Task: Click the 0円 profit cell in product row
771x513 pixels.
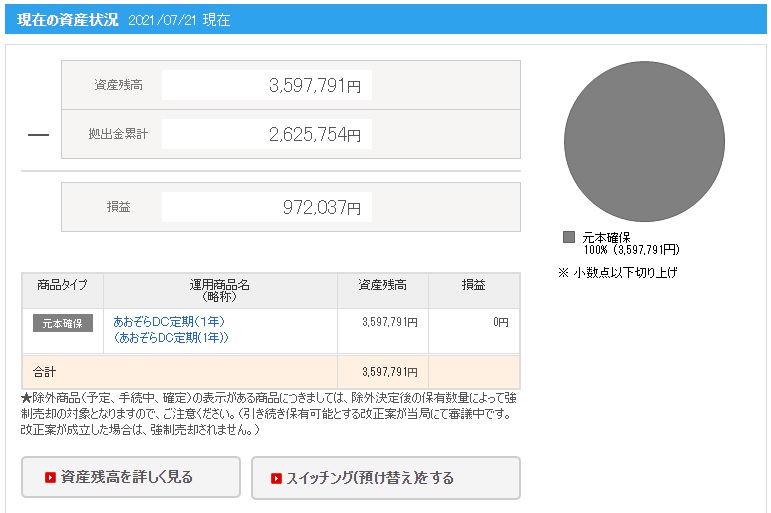Action: (500, 323)
